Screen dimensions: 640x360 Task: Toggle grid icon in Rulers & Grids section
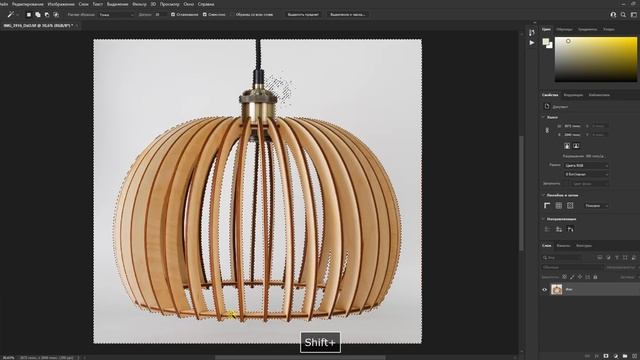pos(559,206)
